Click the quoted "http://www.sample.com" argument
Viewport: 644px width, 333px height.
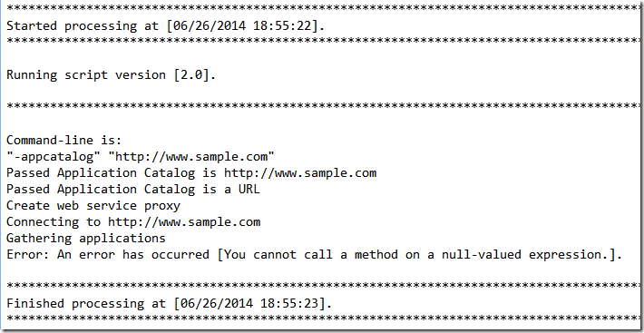coord(195,156)
